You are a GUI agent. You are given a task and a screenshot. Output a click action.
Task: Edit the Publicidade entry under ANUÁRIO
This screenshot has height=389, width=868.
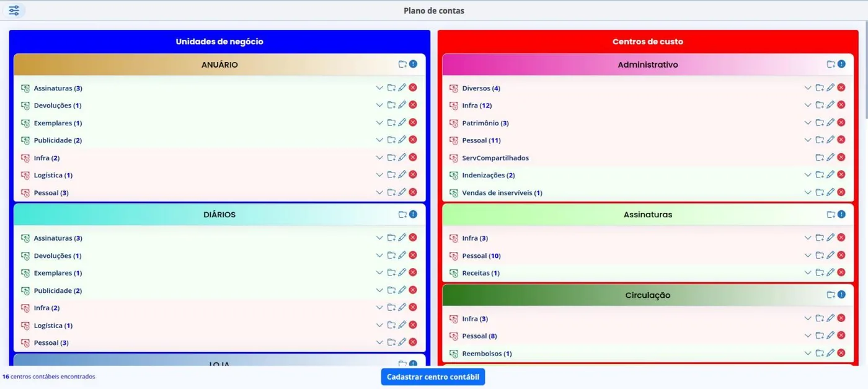pyautogui.click(x=402, y=140)
